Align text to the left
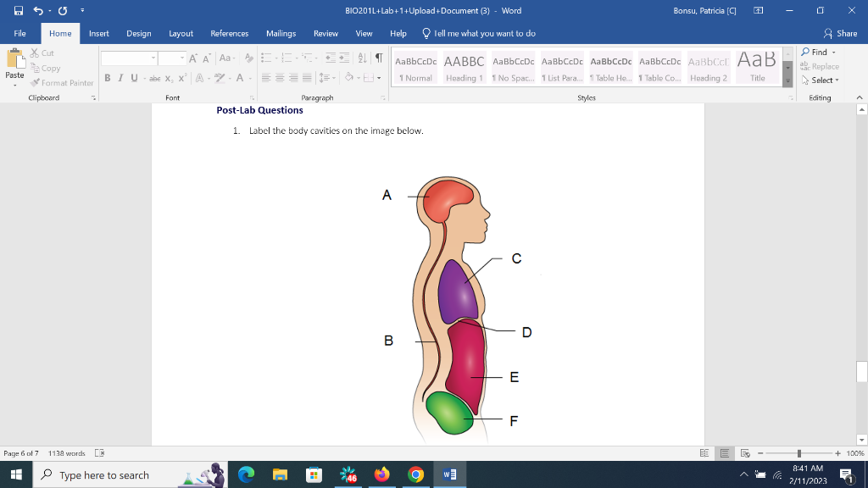868x488 pixels. click(266, 78)
